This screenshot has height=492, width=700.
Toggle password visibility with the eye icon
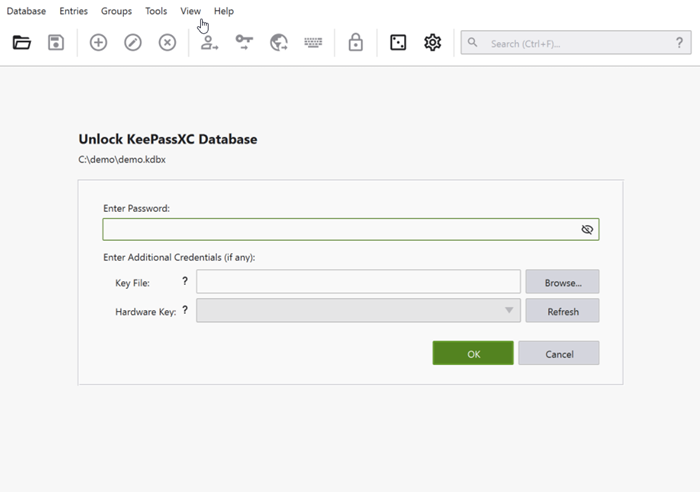click(x=587, y=230)
